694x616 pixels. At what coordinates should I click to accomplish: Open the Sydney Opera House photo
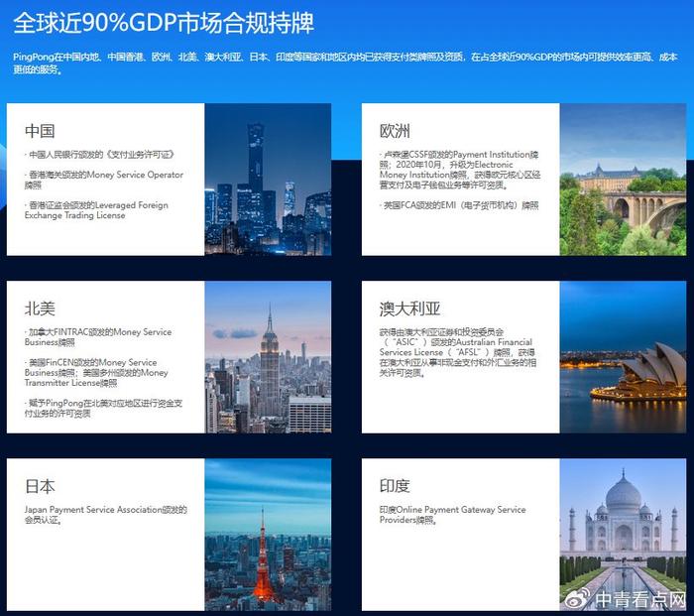pos(623,357)
